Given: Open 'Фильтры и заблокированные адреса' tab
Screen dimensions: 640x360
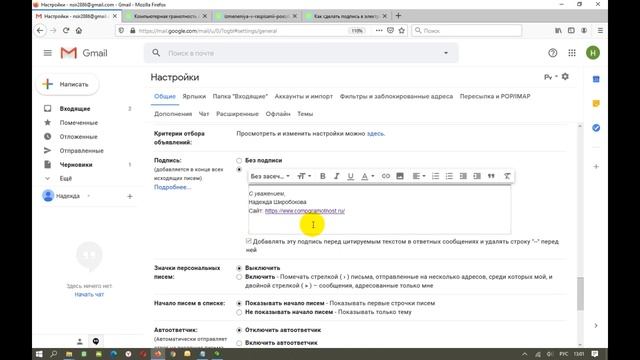Looking at the screenshot, I should (x=396, y=96).
